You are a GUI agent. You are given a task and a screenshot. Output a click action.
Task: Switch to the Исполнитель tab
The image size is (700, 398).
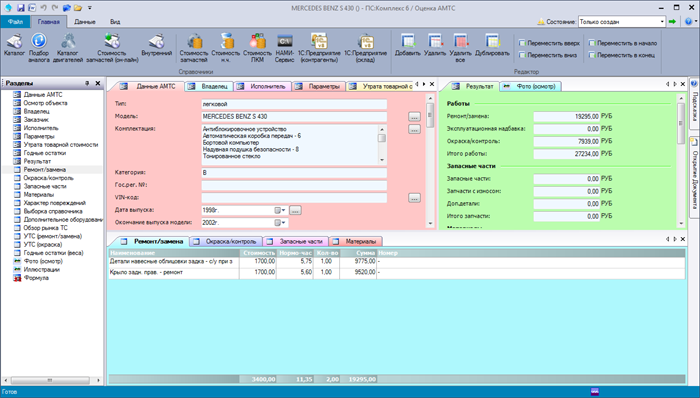[x=263, y=87]
